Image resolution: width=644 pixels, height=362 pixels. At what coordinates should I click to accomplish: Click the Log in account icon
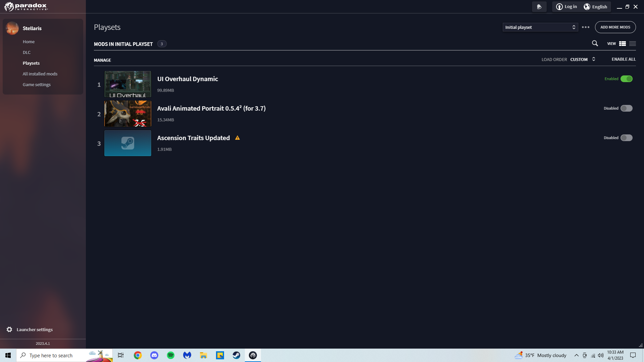tap(559, 7)
